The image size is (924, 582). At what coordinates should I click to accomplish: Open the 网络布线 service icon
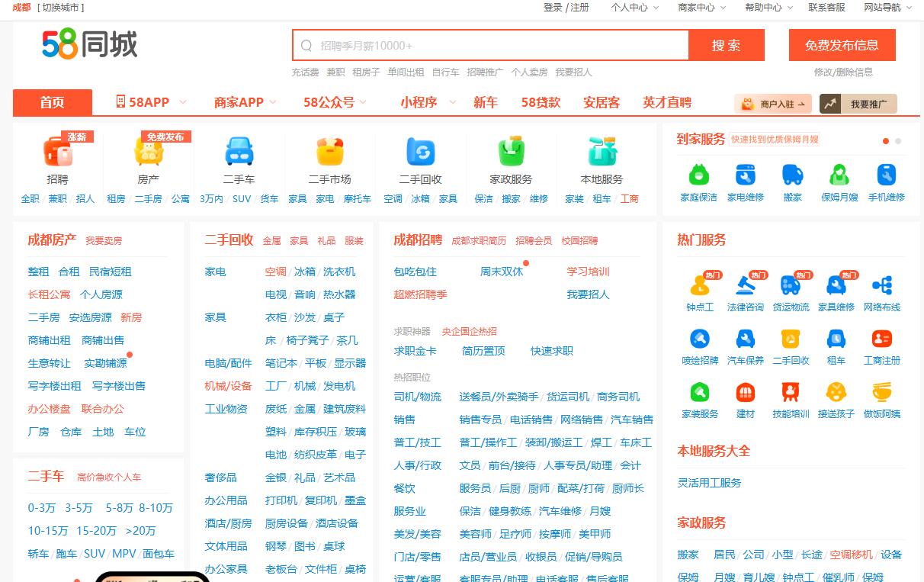[x=882, y=285]
